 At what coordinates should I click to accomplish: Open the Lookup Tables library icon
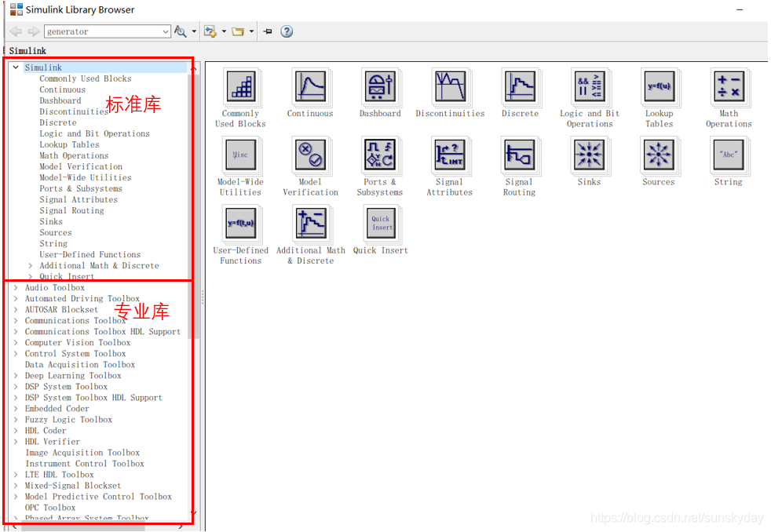(x=659, y=86)
